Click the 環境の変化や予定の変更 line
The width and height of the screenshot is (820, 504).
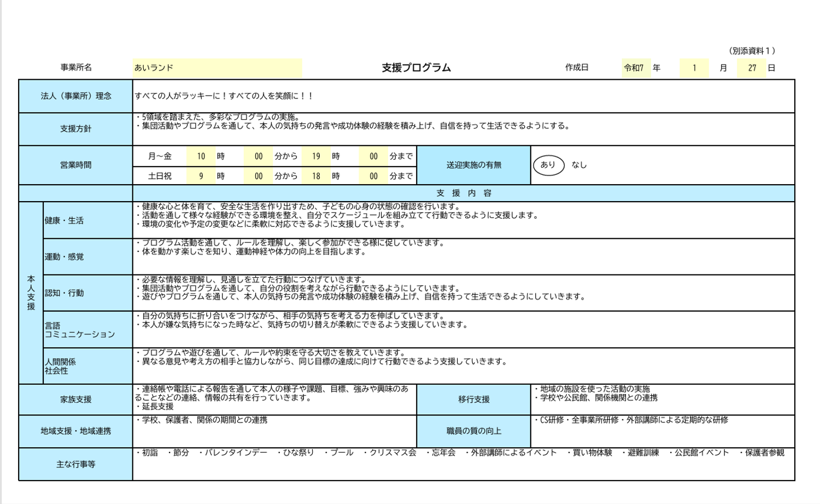270,224
